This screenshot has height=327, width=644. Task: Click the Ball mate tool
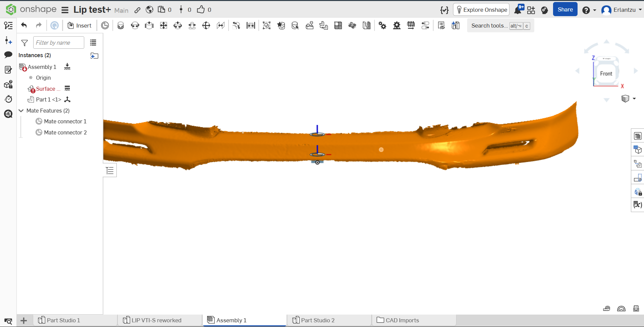(206, 26)
